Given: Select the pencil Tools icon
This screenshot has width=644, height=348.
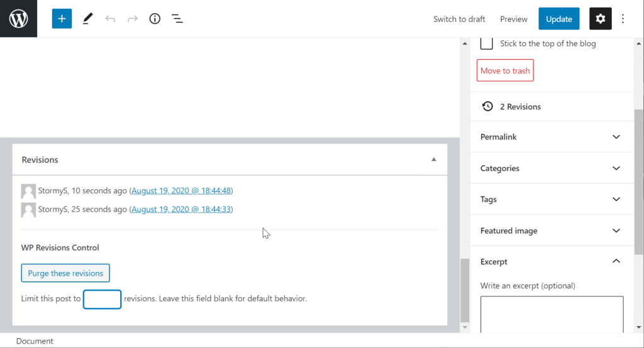Looking at the screenshot, I should [87, 19].
